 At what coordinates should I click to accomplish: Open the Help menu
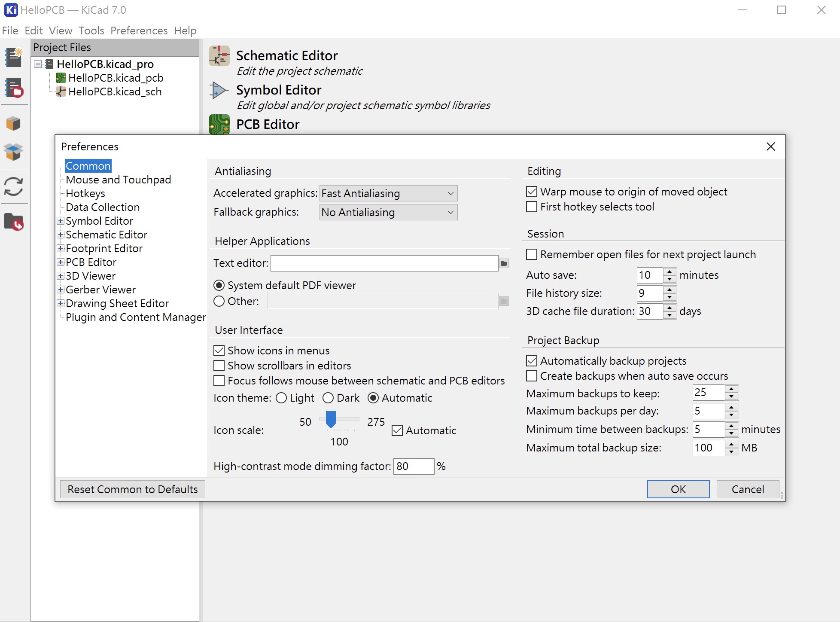point(185,30)
